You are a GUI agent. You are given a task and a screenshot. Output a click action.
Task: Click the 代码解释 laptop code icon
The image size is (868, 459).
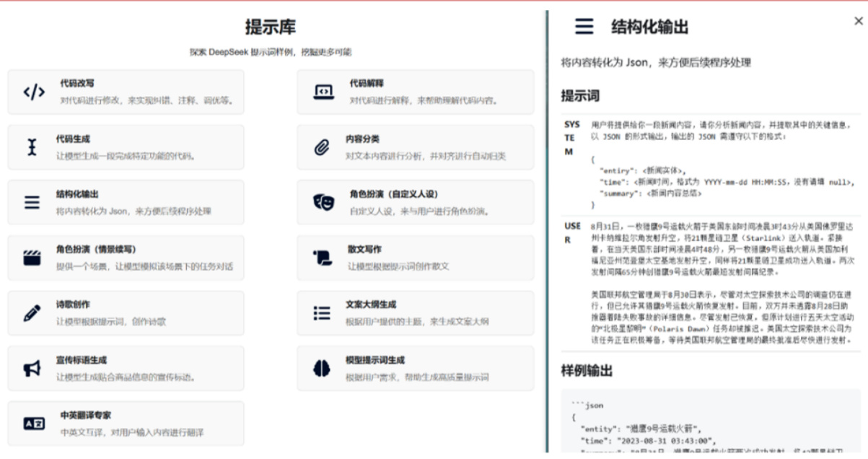coord(324,92)
